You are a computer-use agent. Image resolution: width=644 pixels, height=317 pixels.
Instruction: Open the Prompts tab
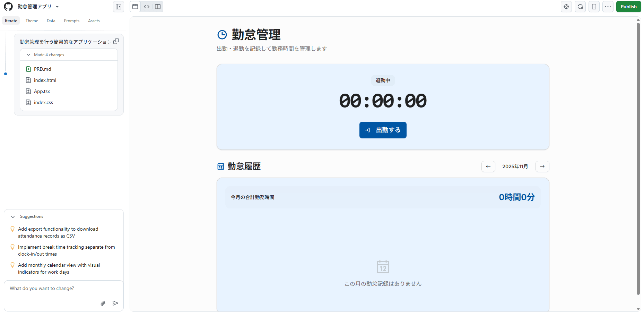click(x=72, y=21)
